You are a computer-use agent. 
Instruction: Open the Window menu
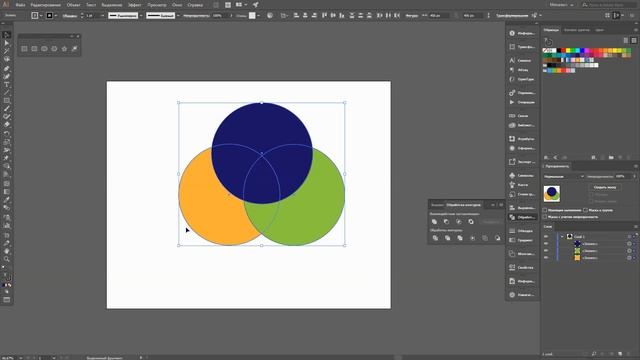click(x=177, y=5)
